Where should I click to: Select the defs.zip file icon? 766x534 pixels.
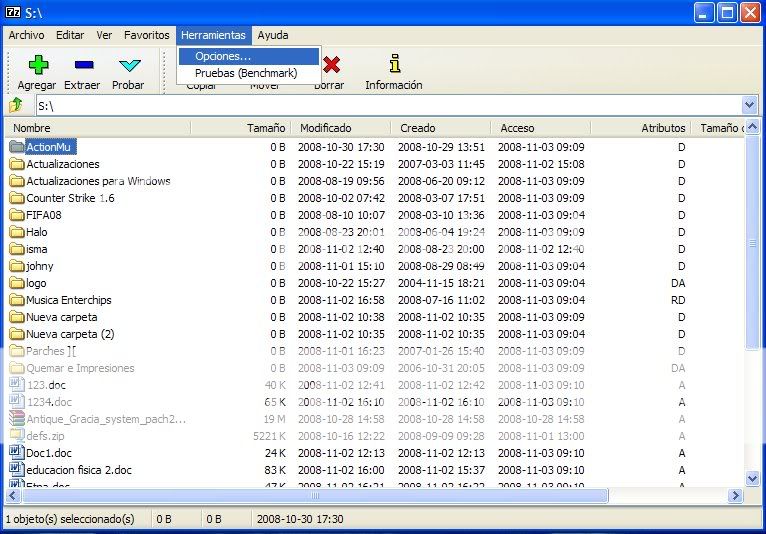coord(17,435)
